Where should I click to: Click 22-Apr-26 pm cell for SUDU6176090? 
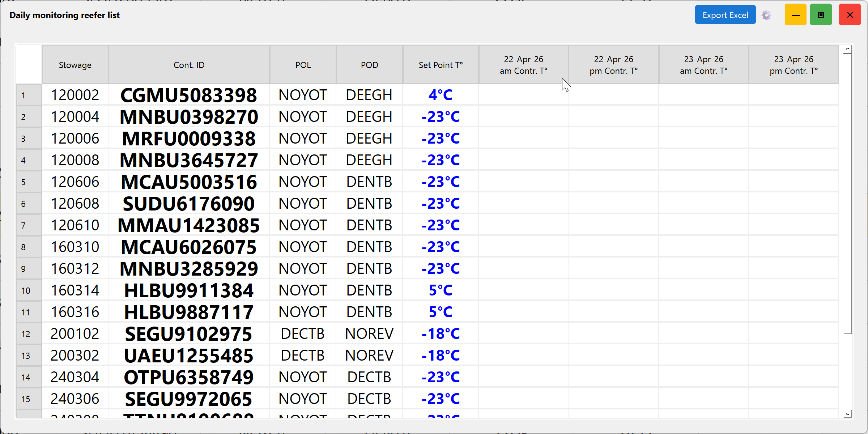613,204
